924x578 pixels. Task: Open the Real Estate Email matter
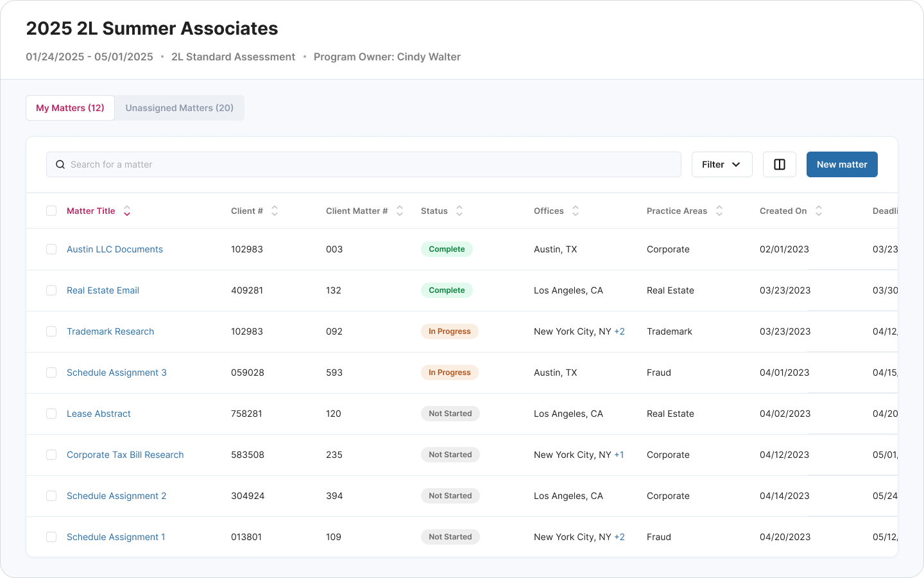coord(103,290)
